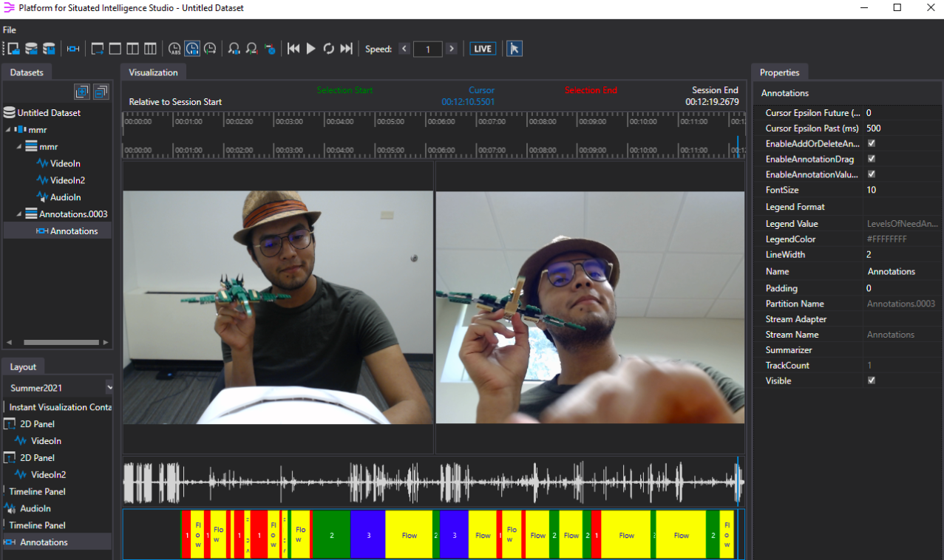
Task: Jump to the start of the session
Action: click(x=293, y=49)
